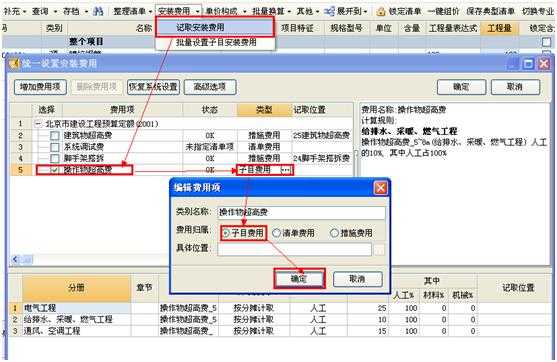Collapse the 北京市建设工程预算定额(2001) tree node

click(38, 124)
